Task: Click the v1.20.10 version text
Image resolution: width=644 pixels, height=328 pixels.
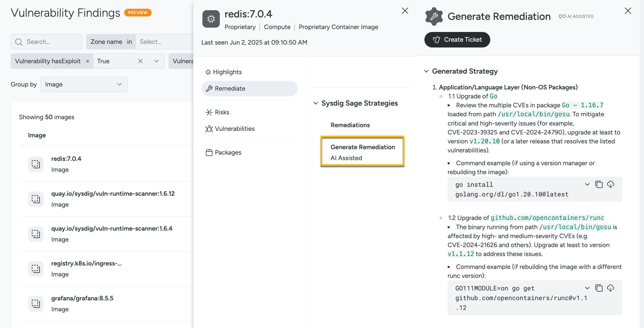Action: (484, 141)
